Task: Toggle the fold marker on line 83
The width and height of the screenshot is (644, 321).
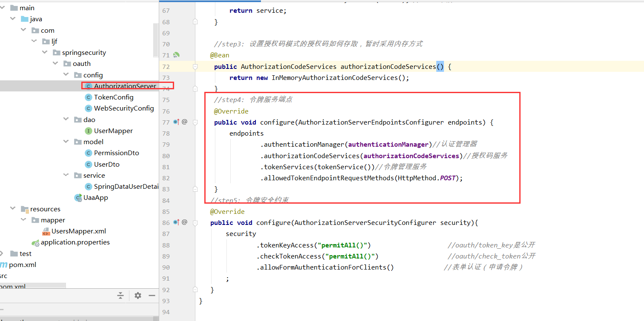Action: click(x=195, y=188)
